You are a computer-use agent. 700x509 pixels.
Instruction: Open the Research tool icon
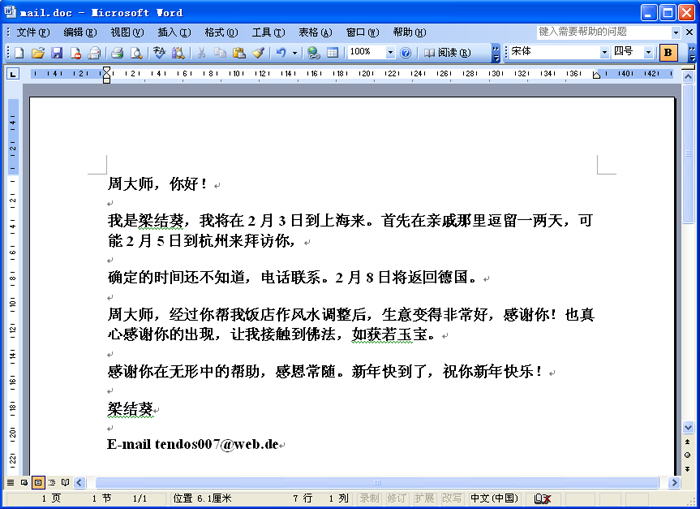point(178,53)
